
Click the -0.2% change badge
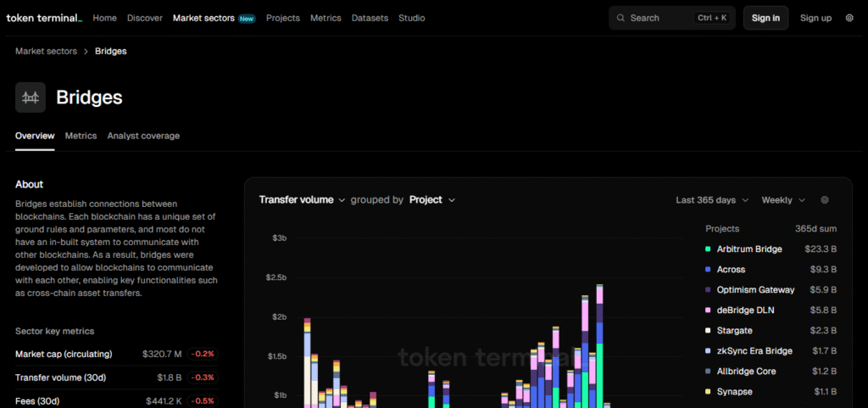[203, 354]
